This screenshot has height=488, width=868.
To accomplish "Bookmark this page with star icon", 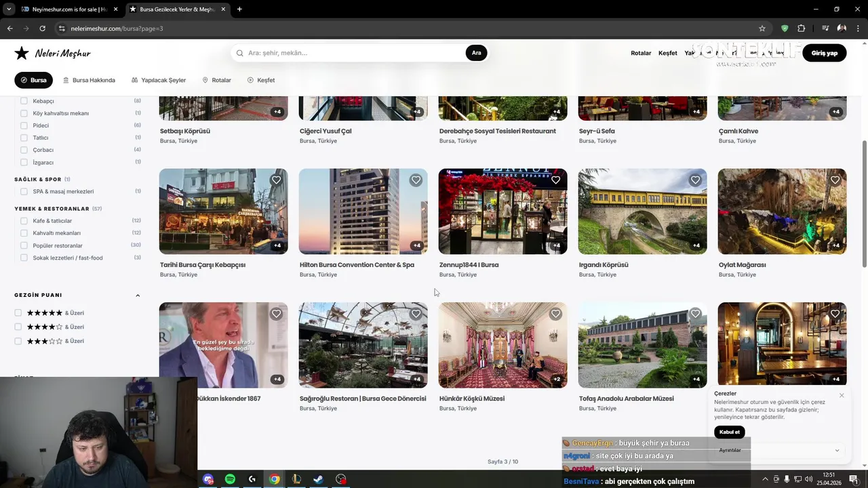I will pos(762,28).
